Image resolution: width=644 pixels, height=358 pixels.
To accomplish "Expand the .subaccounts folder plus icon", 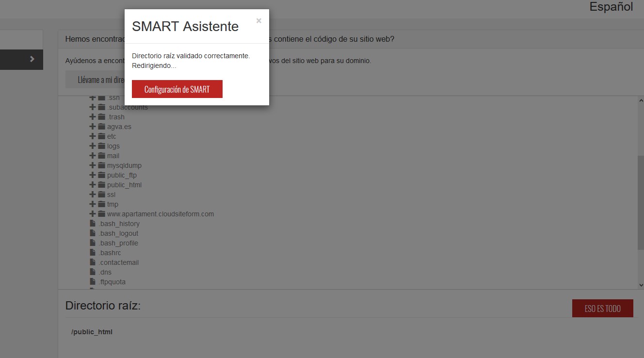I will pyautogui.click(x=93, y=107).
